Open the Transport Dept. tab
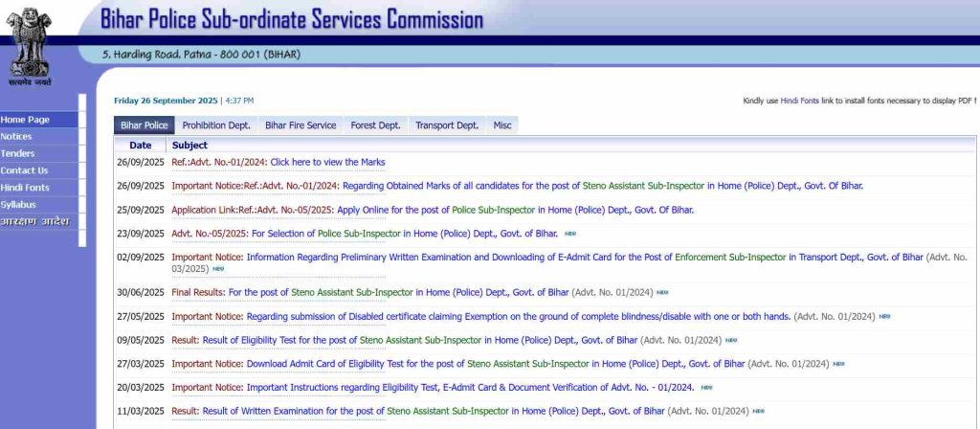 click(446, 125)
